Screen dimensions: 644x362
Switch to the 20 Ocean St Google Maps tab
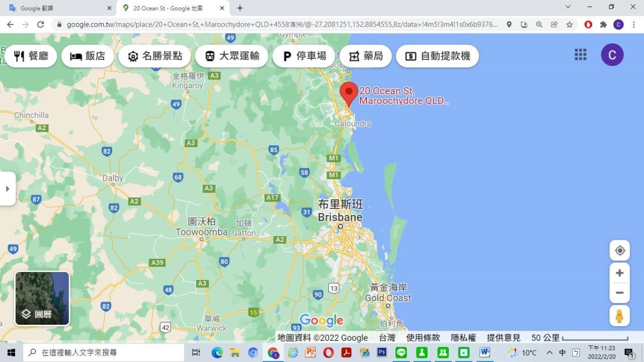coord(173,8)
